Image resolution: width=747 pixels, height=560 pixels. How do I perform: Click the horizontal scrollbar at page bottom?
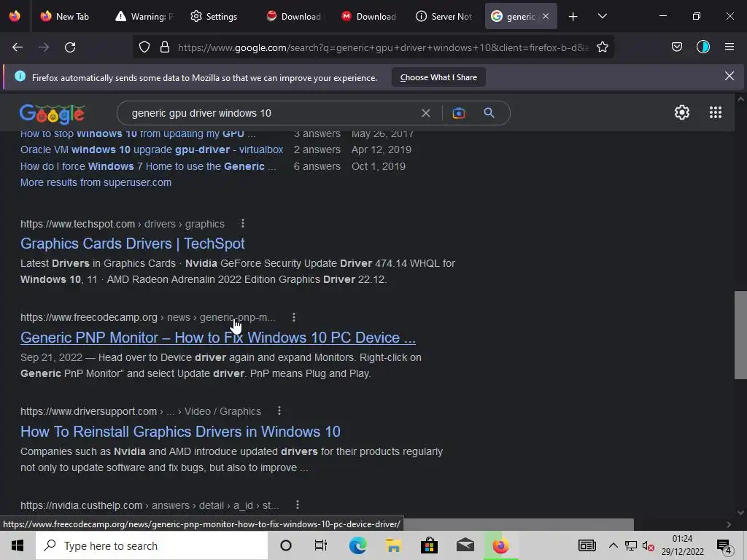click(518, 524)
